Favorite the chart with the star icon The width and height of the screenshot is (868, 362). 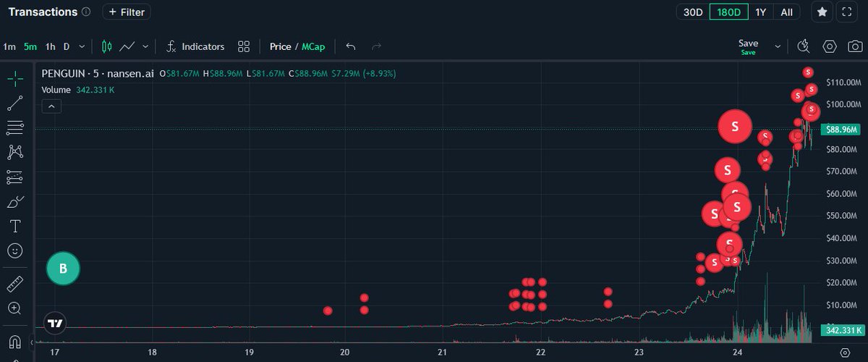(x=822, y=12)
